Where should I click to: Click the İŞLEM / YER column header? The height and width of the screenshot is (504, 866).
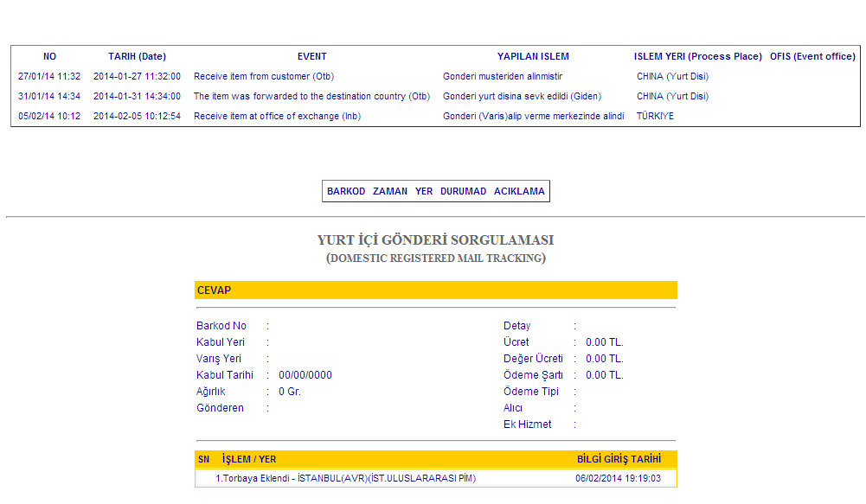[249, 459]
